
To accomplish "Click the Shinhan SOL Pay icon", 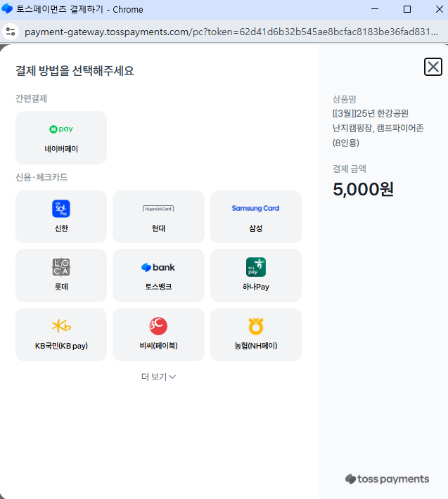I will coord(61,209).
